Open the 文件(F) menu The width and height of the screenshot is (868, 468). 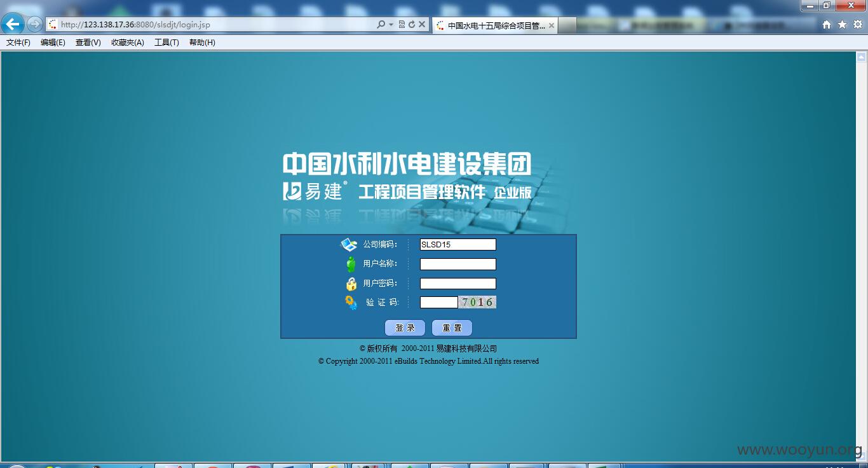click(x=18, y=43)
